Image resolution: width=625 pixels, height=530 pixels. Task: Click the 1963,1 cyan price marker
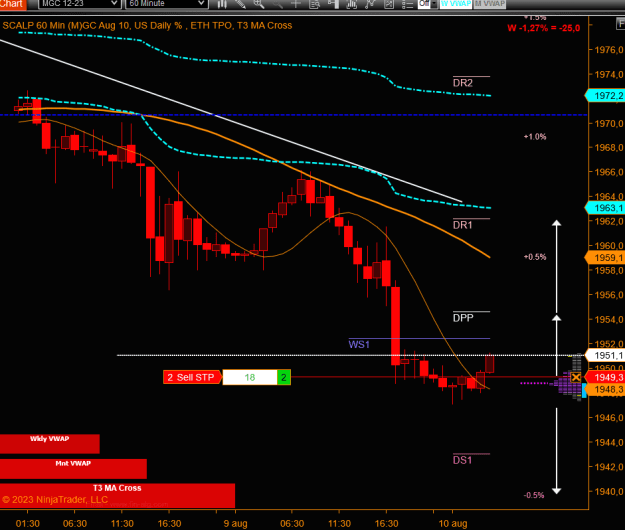pos(605,208)
